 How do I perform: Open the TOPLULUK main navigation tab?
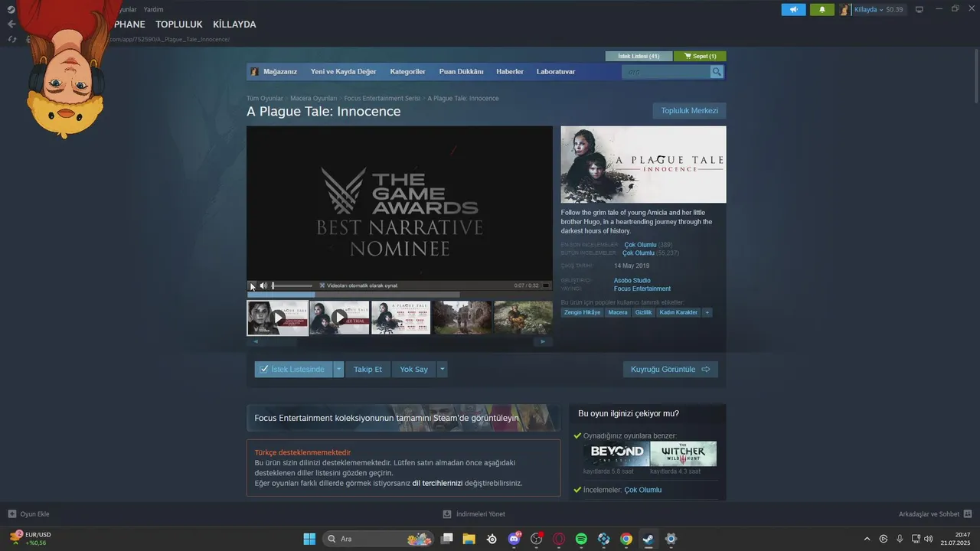click(179, 24)
